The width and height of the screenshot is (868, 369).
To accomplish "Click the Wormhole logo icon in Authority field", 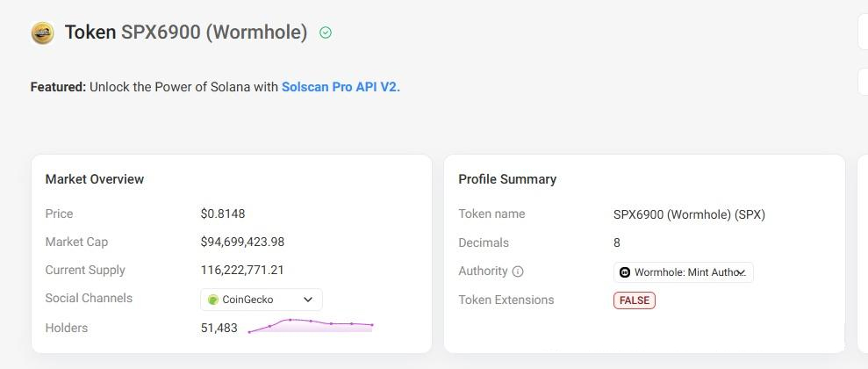I will click(x=625, y=272).
